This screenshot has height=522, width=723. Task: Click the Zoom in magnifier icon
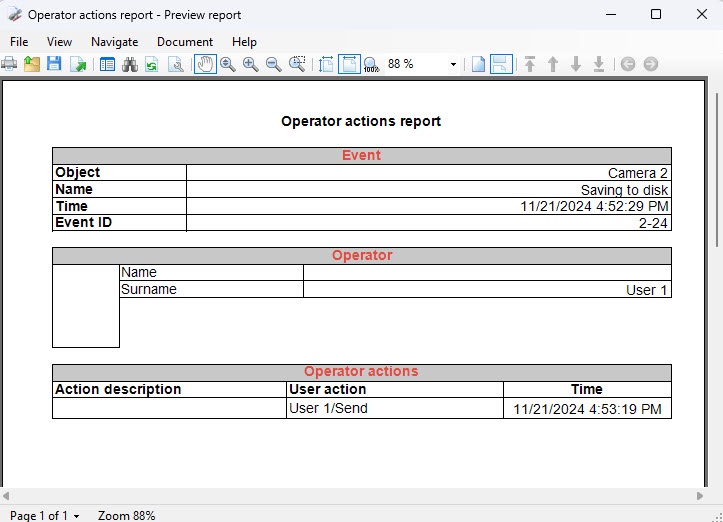[x=250, y=64]
